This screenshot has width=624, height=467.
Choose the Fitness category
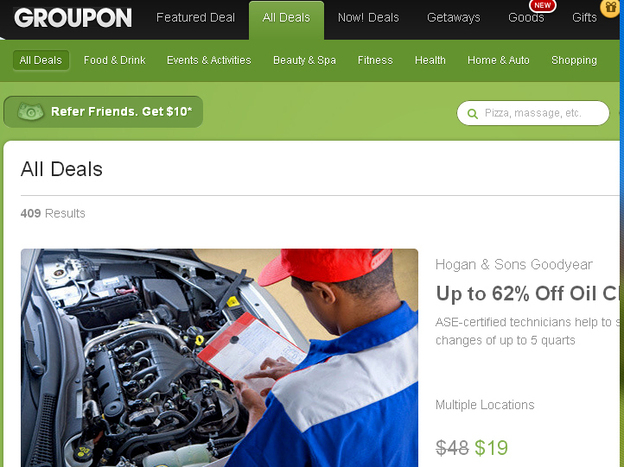click(375, 60)
